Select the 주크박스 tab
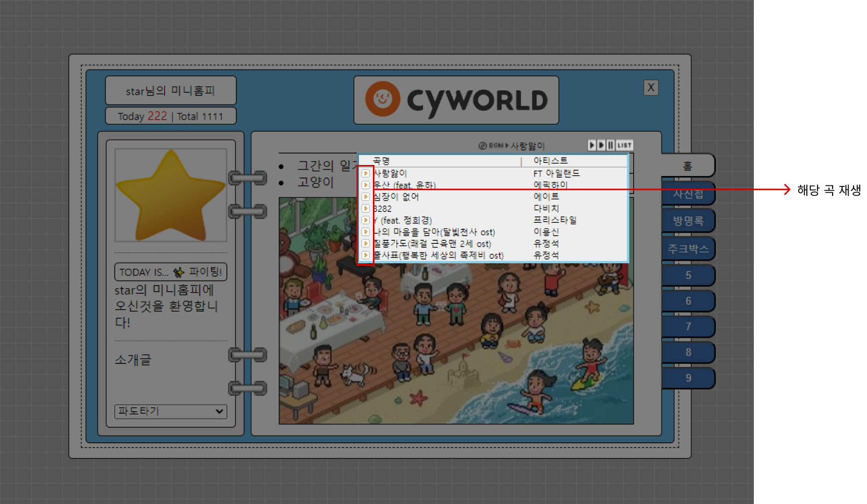Viewport: 867px width, 504px height. tap(688, 249)
